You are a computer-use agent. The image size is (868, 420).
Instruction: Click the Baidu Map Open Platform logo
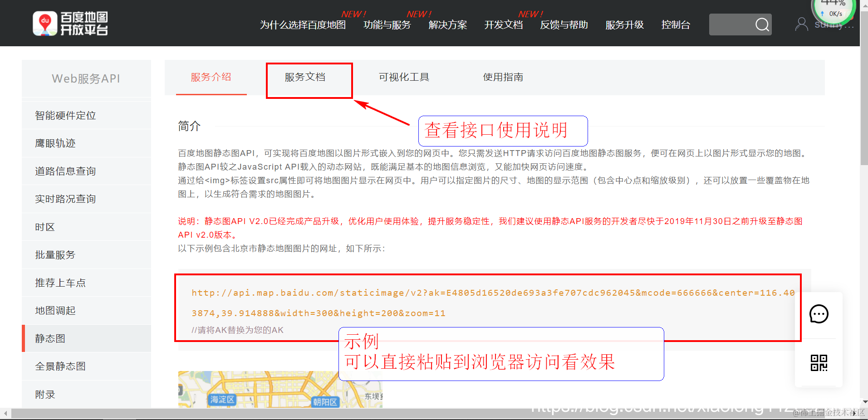[x=70, y=24]
